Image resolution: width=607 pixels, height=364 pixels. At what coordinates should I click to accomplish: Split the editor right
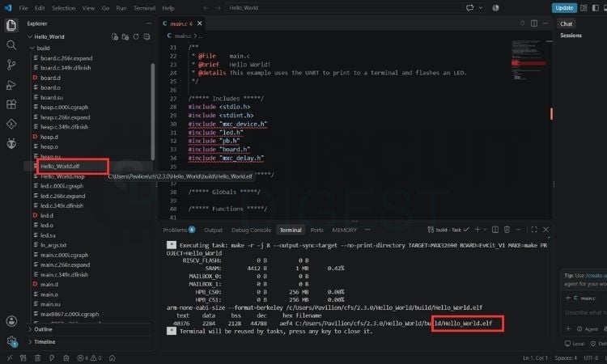pos(534,23)
